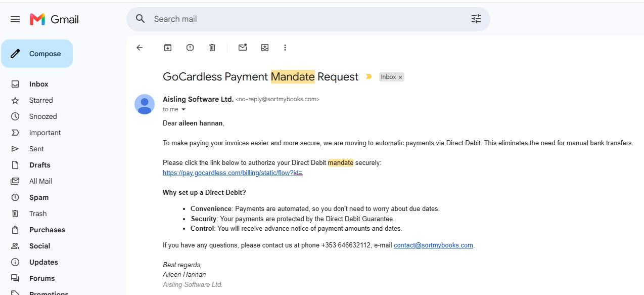This screenshot has width=644, height=295.
Task: Open the Updates category
Action: point(43,262)
